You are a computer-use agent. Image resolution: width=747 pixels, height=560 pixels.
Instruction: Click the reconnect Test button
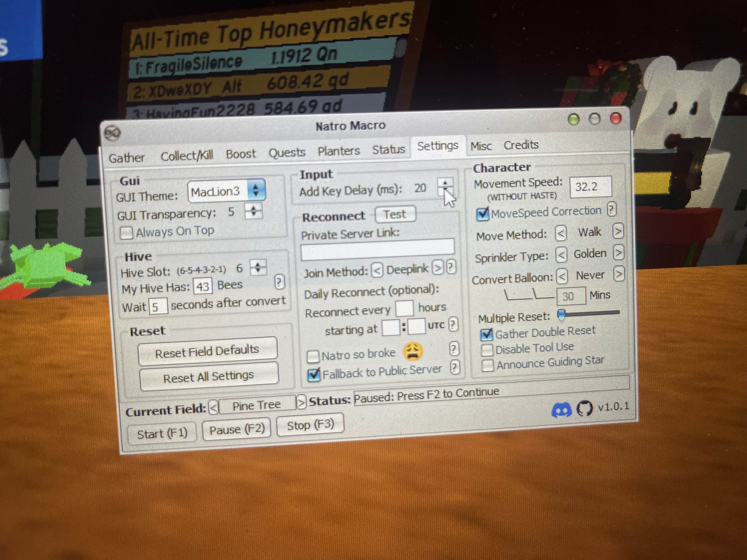395,214
